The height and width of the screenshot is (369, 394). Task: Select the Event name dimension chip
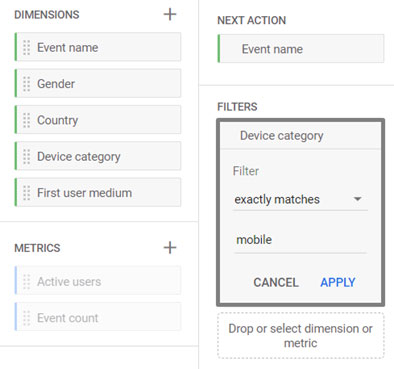98,47
